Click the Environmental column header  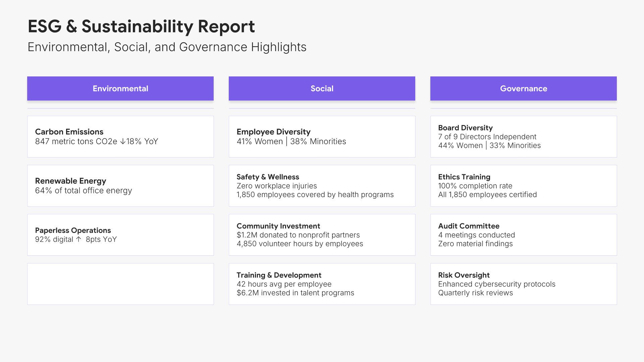tap(120, 88)
